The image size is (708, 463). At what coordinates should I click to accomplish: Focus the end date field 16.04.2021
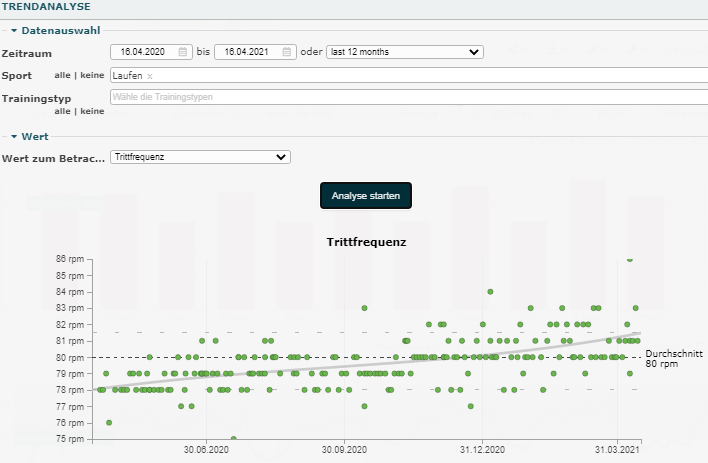(x=247, y=52)
